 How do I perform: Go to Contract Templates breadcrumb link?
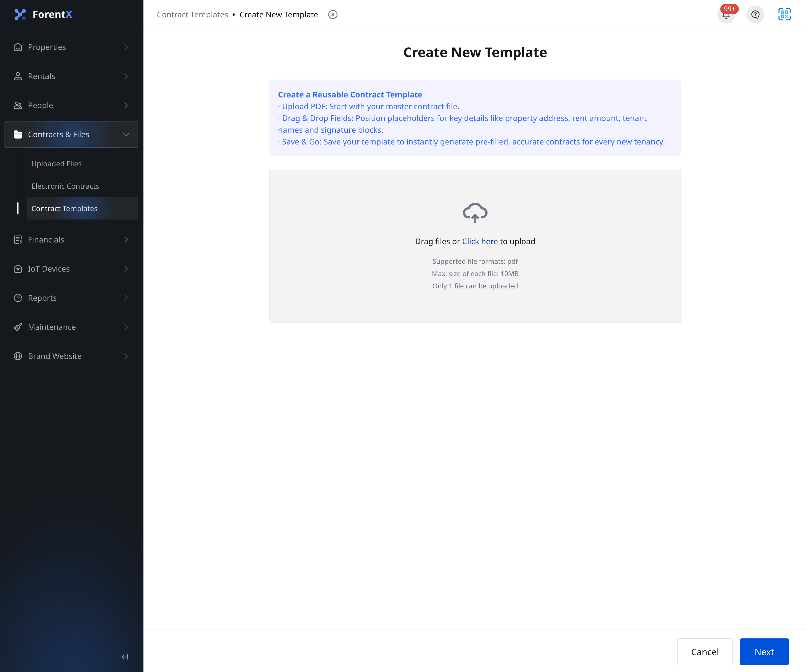click(x=193, y=15)
